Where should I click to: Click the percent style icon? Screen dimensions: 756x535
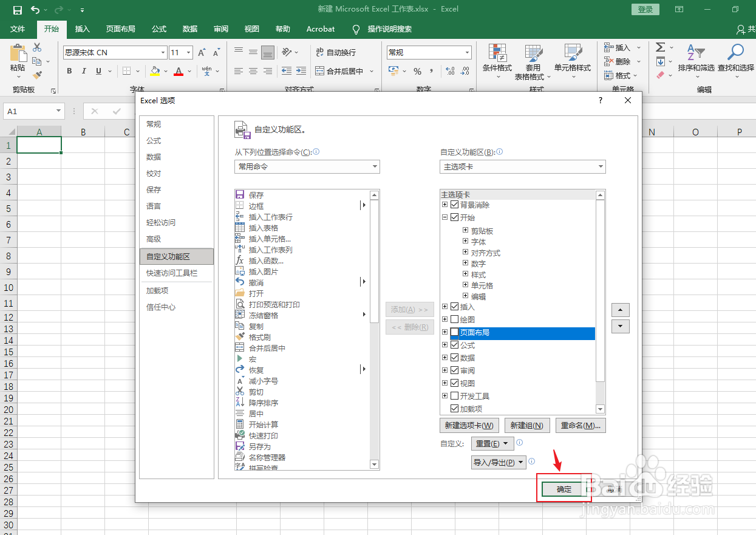[417, 71]
